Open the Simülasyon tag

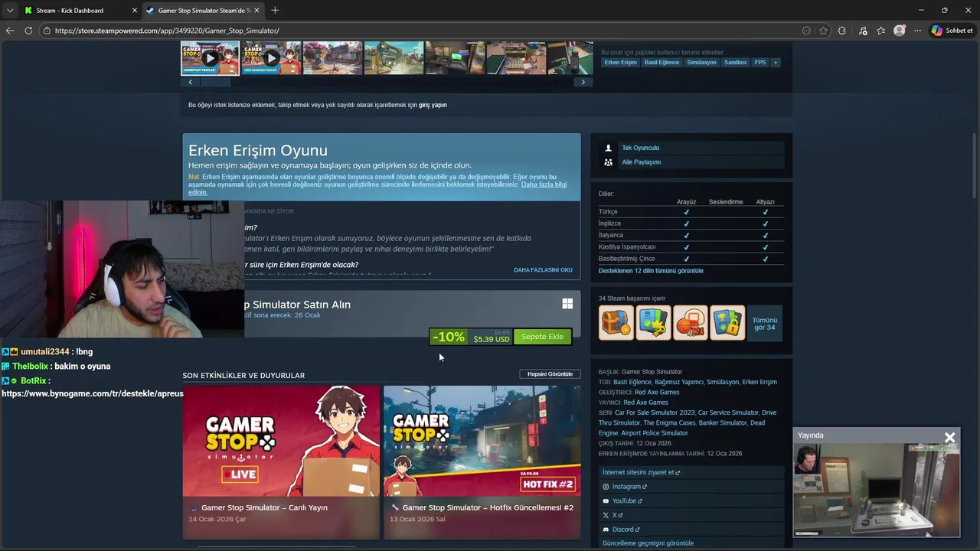pos(701,62)
